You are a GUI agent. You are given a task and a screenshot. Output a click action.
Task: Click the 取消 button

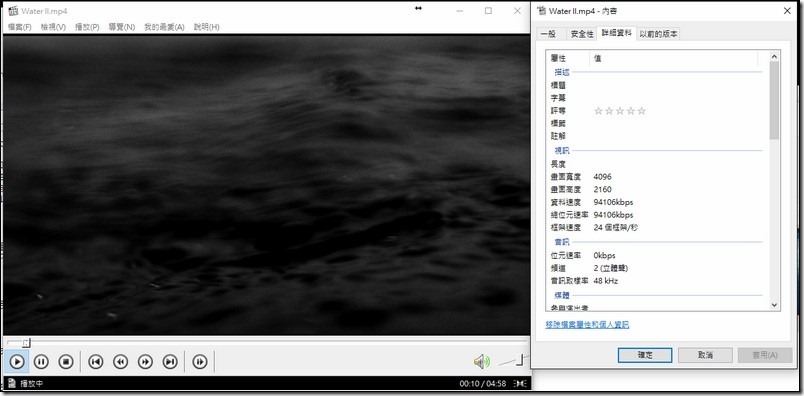(x=705, y=355)
